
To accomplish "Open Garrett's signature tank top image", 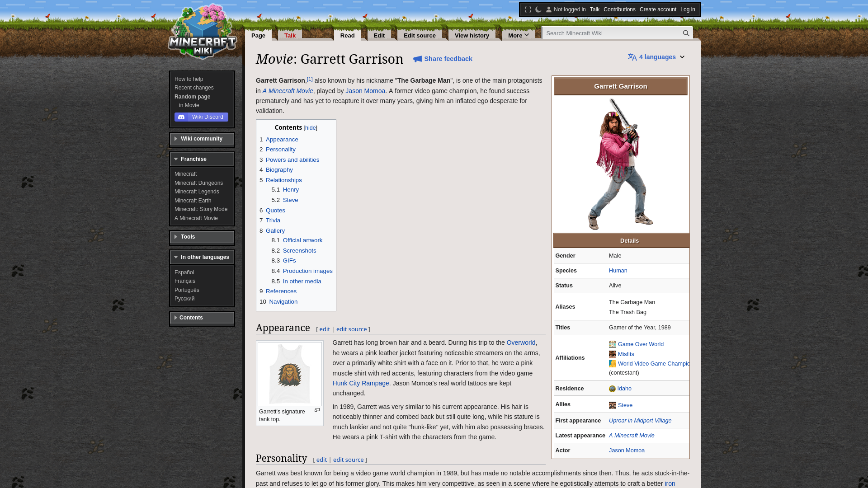I will (290, 374).
